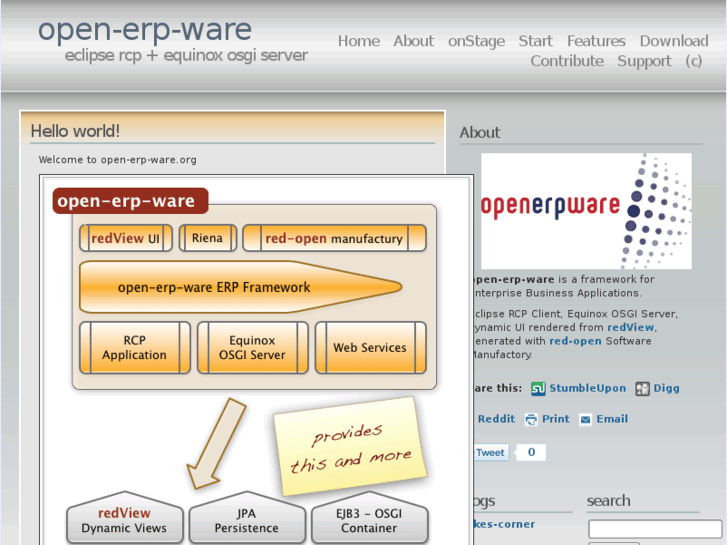Share via StumbleUpon text link

click(x=587, y=388)
